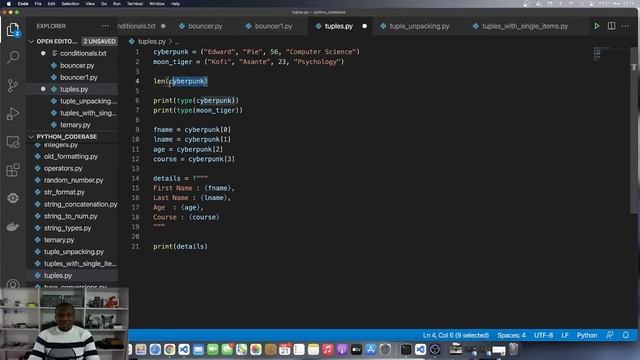Select conditionals.txt in Open Editors
This screenshot has width=640, height=360.
[83, 53]
